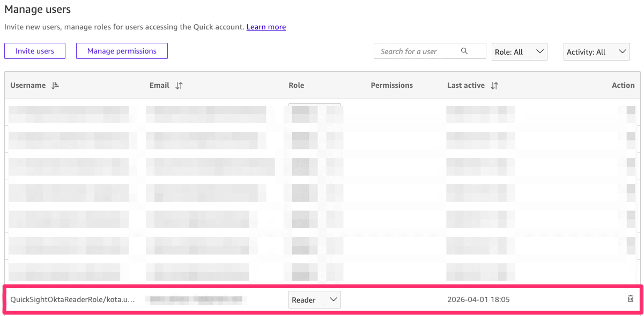This screenshot has height=316, width=644.
Task: Click the Permissions column header
Action: point(391,85)
